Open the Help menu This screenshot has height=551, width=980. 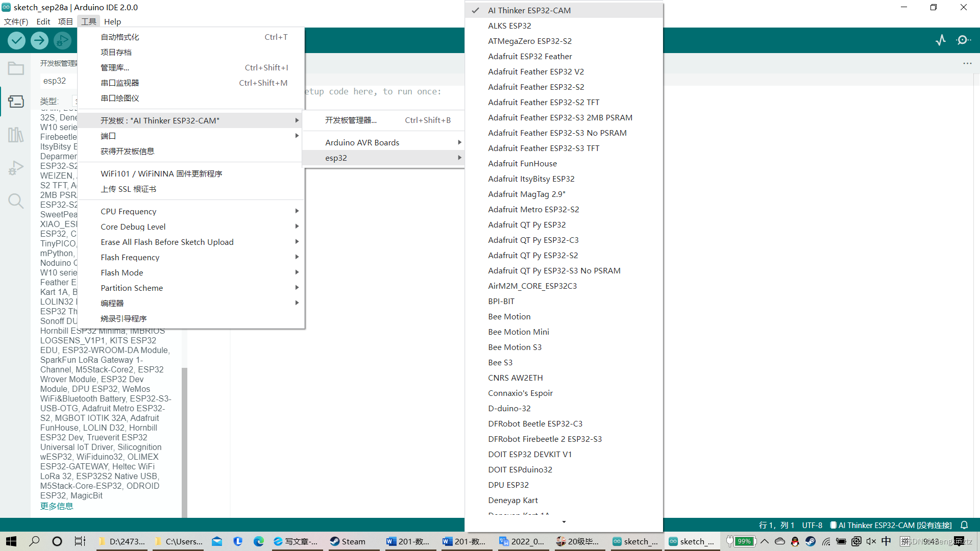coord(112,21)
